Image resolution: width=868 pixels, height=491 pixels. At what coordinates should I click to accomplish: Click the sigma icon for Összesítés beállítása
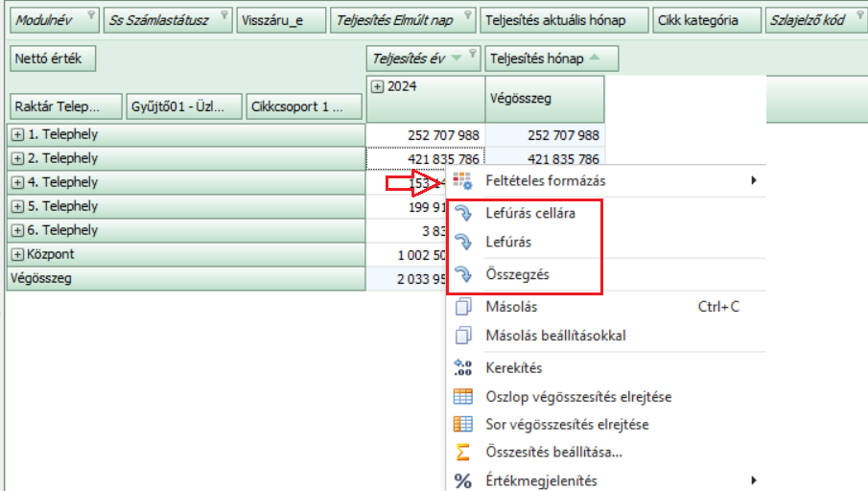[463, 452]
